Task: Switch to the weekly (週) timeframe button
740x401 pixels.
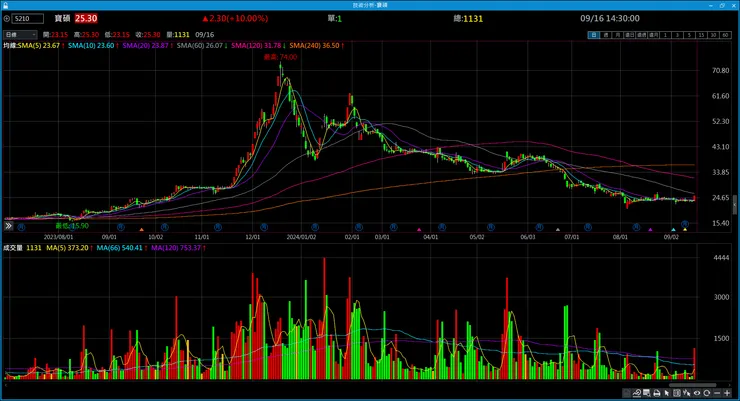Action: click(x=606, y=35)
